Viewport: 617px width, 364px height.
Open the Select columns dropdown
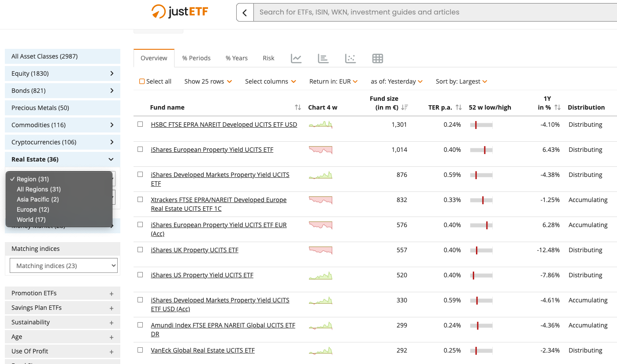(271, 81)
